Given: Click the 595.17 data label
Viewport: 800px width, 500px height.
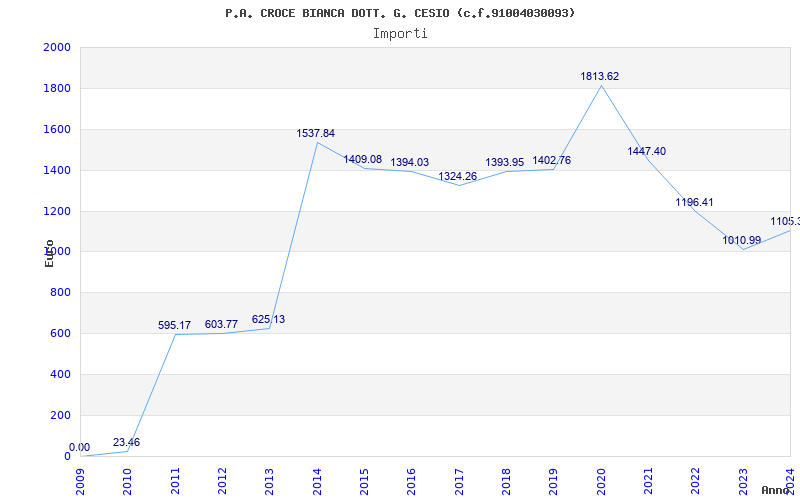Looking at the screenshot, I should (174, 325).
